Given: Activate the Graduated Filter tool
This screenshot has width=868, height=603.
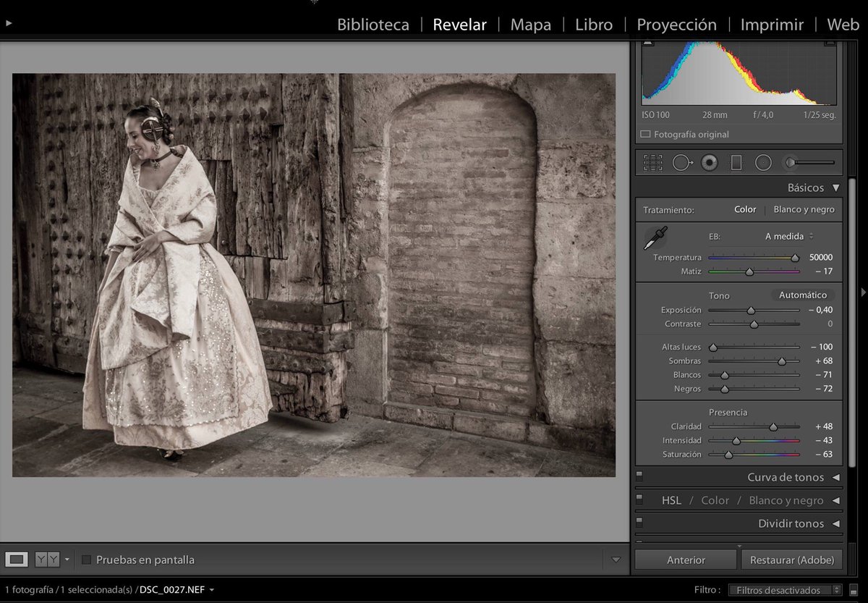Looking at the screenshot, I should coord(736,162).
